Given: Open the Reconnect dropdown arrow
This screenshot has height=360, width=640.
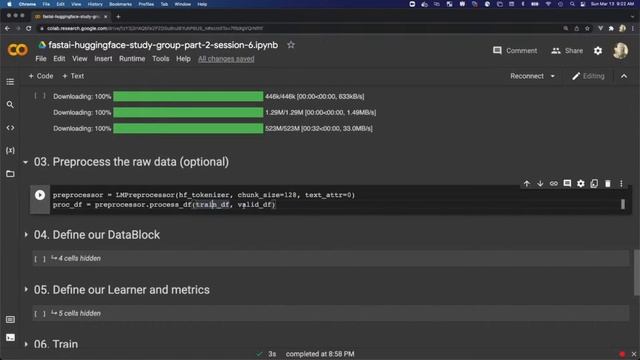Looking at the screenshot, I should pos(553,76).
